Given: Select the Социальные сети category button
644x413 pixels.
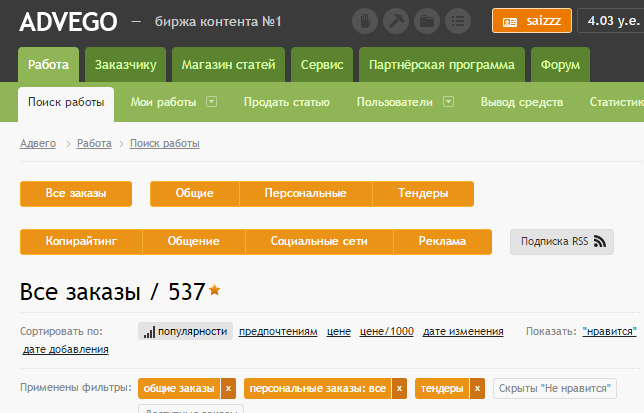Looking at the screenshot, I should [319, 242].
